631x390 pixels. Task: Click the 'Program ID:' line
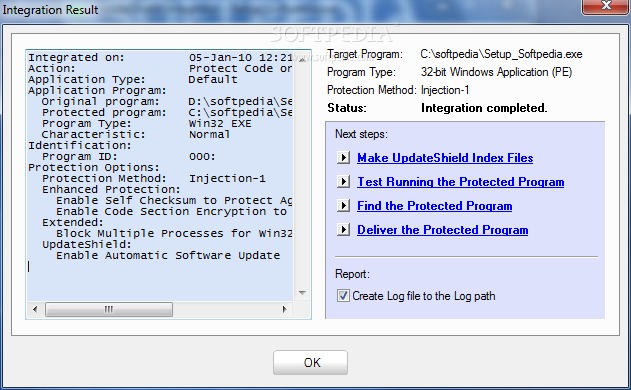(129, 156)
